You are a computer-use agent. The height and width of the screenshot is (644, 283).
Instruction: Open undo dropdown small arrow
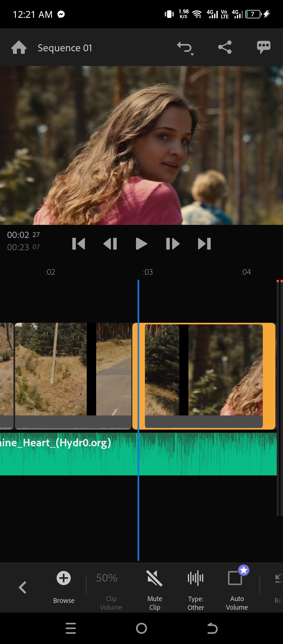192,54
